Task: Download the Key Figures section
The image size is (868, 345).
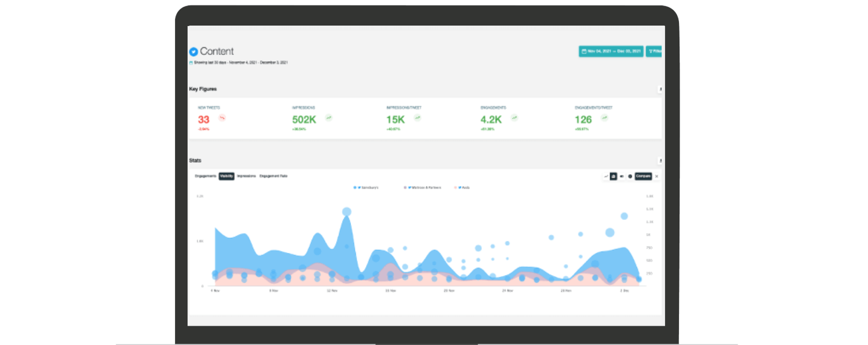Action: 660,89
